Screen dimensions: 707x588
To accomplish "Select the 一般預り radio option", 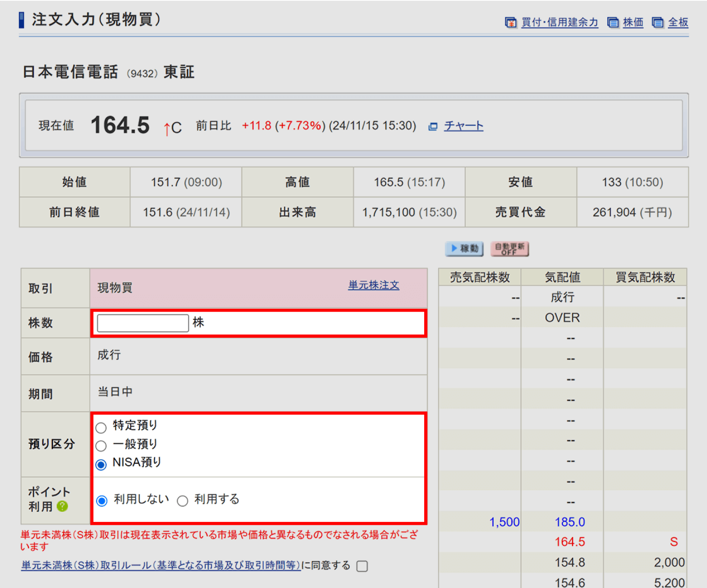I will [101, 446].
